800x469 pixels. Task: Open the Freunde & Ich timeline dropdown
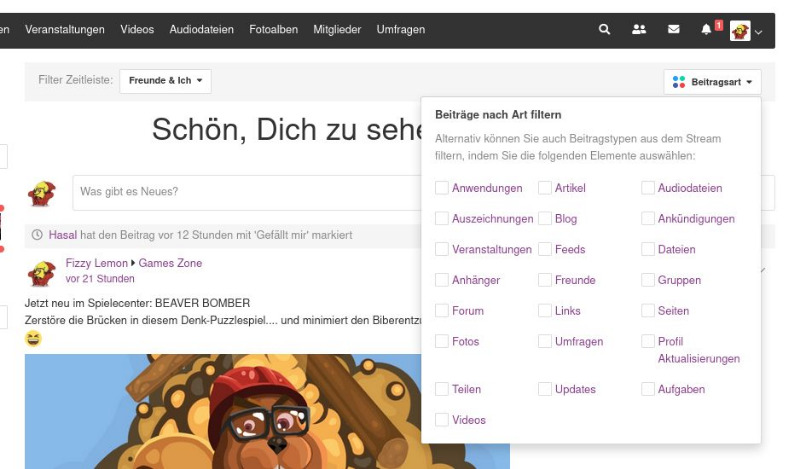pos(165,81)
